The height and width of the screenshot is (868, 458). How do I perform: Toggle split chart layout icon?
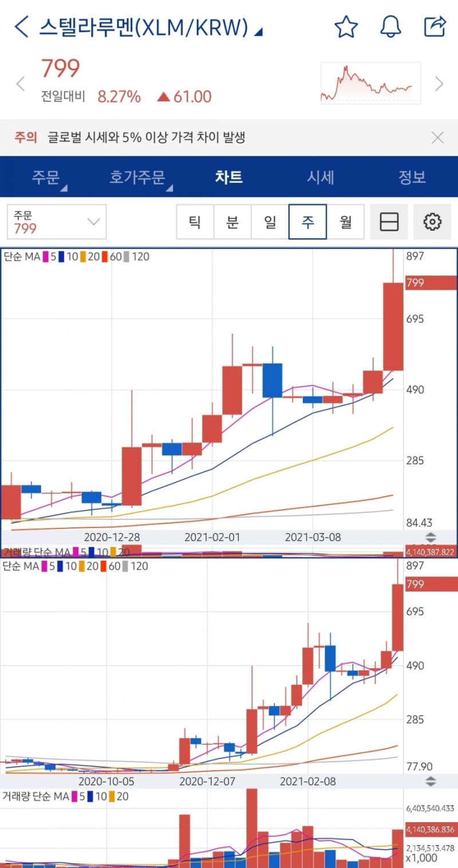pyautogui.click(x=389, y=222)
